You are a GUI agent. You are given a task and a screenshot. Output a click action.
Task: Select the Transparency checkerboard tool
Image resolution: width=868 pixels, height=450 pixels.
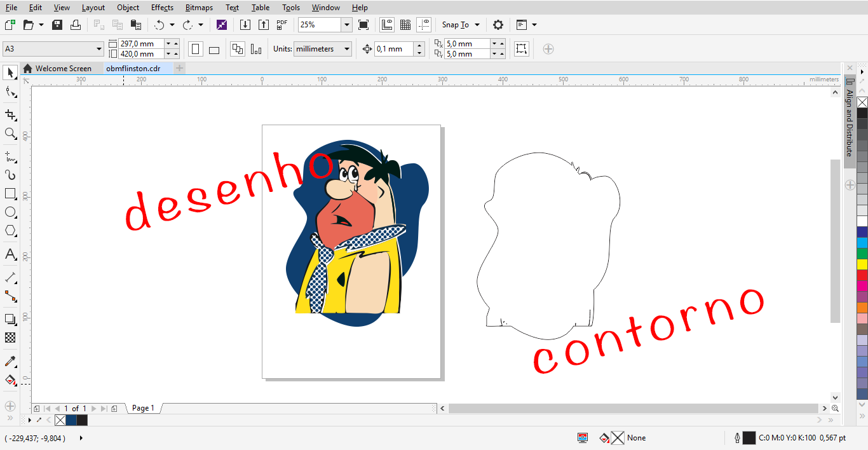coord(10,337)
